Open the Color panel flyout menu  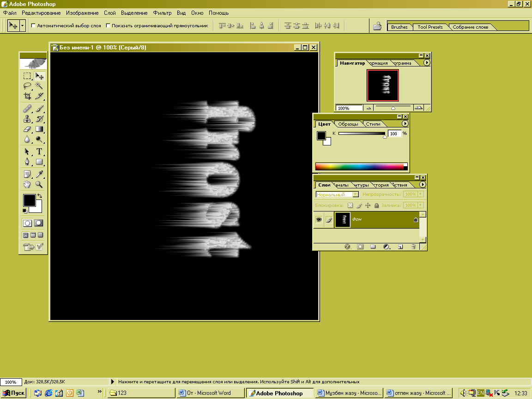pos(405,124)
